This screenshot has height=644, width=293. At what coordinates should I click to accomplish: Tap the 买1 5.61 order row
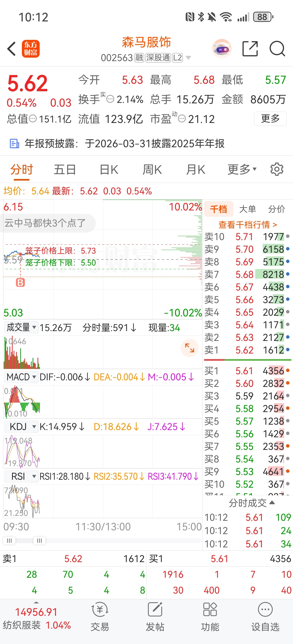247,371
